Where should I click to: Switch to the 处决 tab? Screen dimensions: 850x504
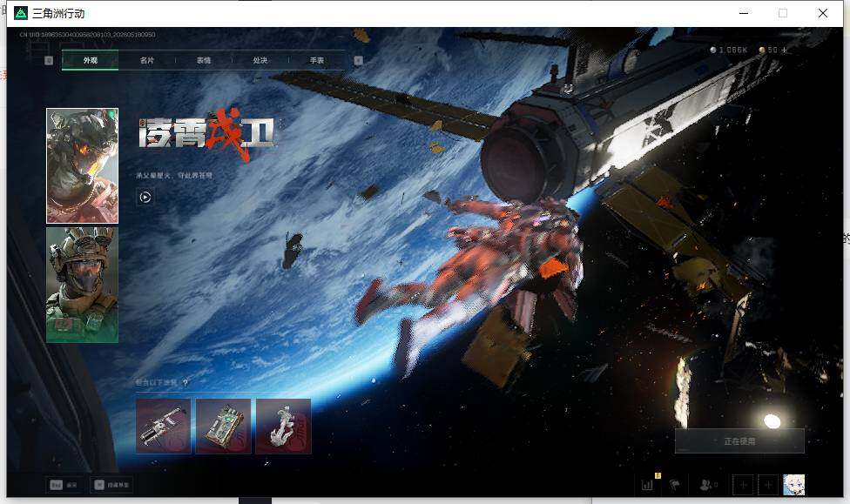(x=260, y=60)
